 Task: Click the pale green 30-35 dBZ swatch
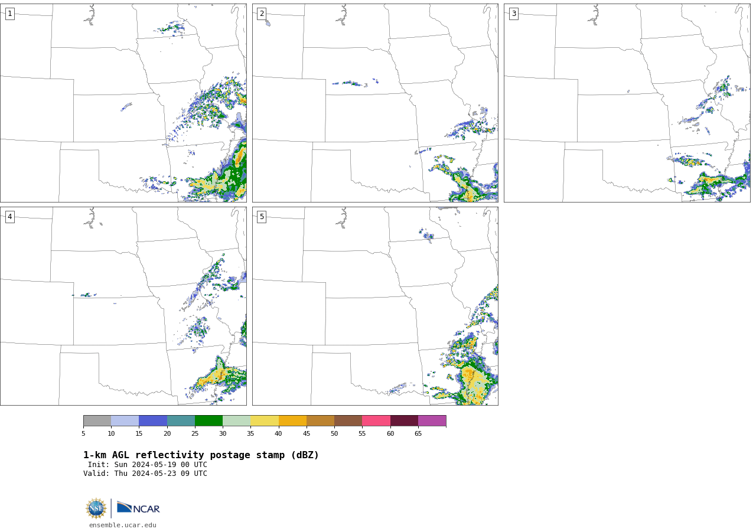click(x=236, y=420)
